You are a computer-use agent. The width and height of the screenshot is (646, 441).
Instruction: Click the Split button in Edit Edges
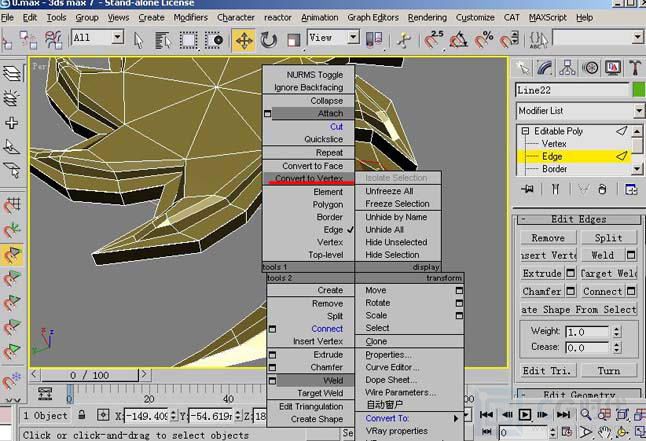click(x=608, y=238)
